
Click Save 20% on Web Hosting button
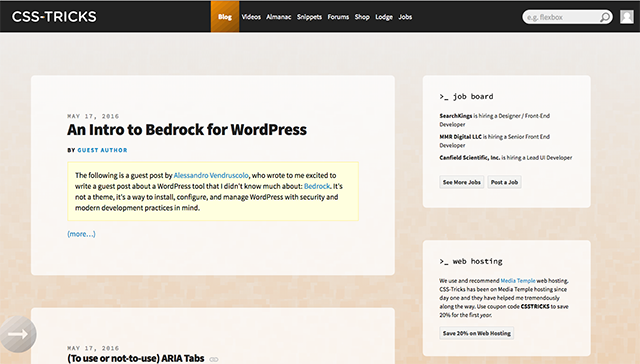tap(477, 333)
